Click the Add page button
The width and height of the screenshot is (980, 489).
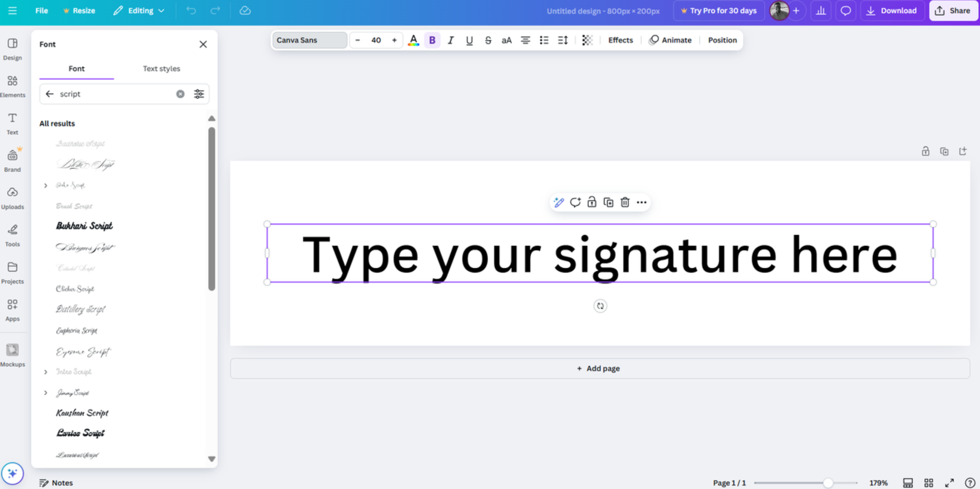598,368
